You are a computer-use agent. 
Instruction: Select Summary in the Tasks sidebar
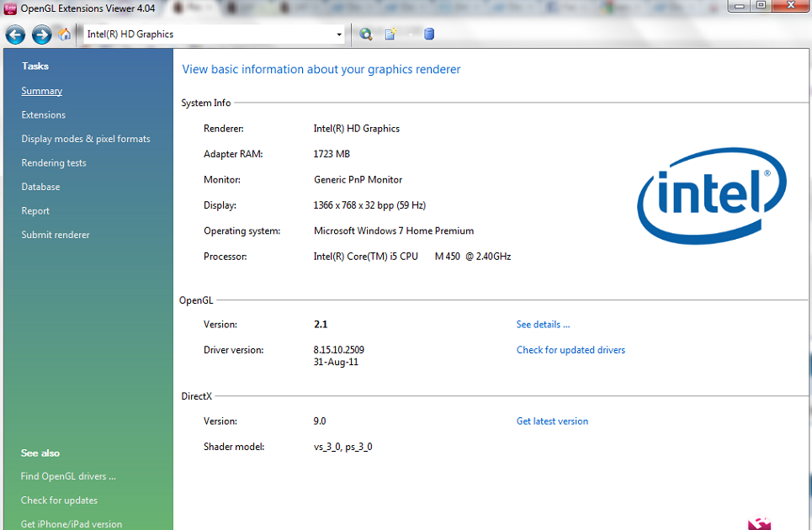(x=42, y=91)
